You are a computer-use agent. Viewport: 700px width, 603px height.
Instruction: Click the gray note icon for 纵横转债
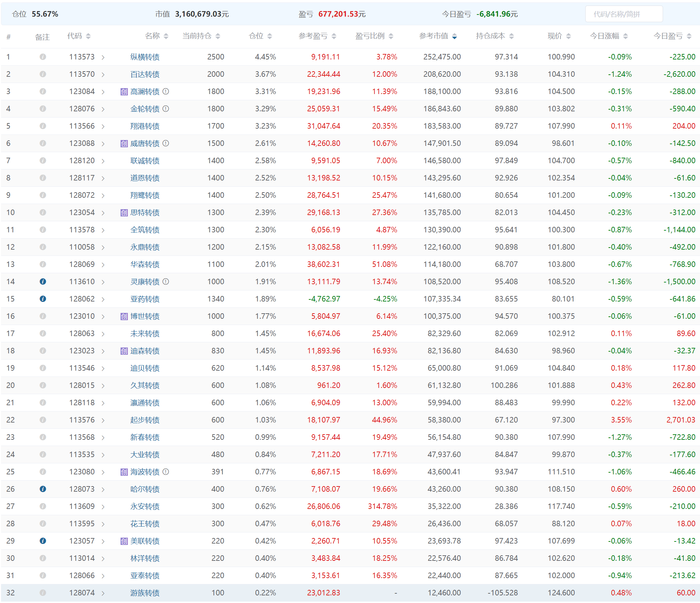tap(43, 57)
